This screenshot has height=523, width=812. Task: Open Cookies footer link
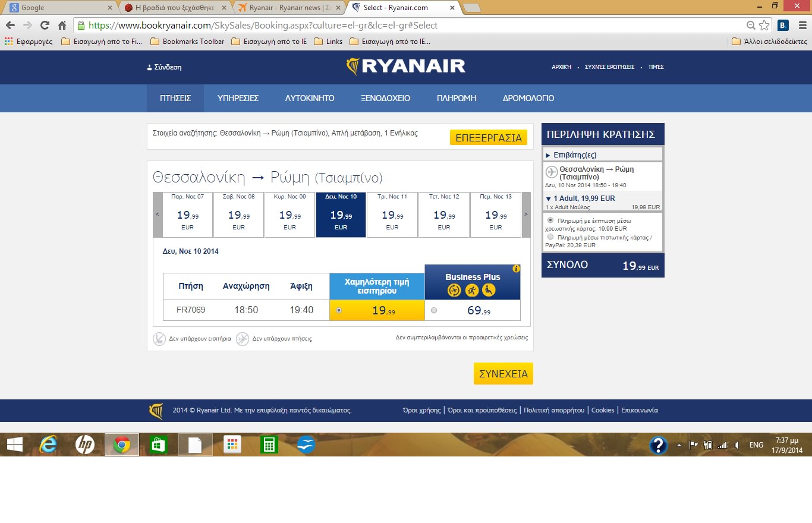(603, 410)
